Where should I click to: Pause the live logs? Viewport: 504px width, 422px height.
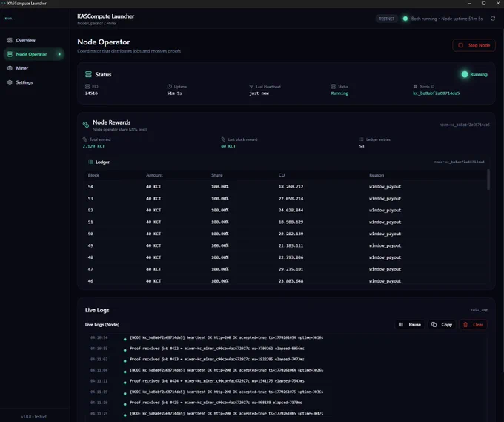tap(410, 325)
